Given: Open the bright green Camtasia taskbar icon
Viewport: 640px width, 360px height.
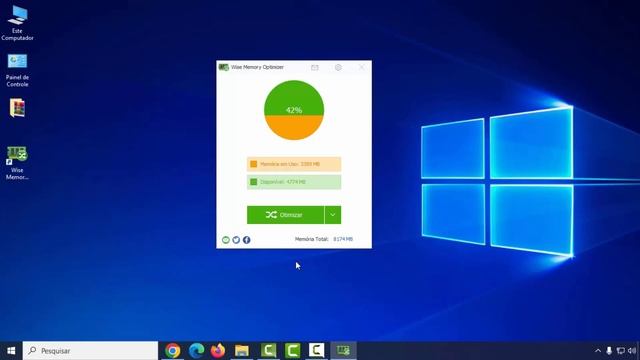Looking at the screenshot, I should pos(293,351).
